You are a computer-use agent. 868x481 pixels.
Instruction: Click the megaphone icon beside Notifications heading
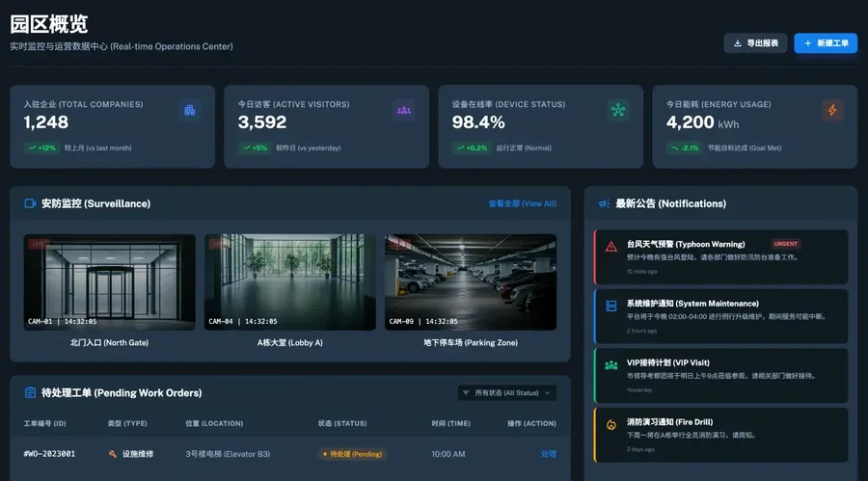click(x=604, y=203)
